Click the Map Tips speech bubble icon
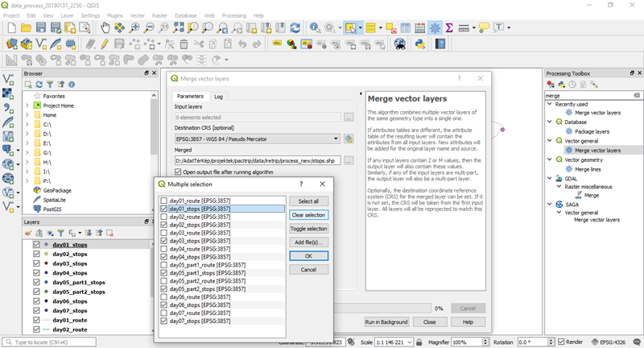 (485, 27)
